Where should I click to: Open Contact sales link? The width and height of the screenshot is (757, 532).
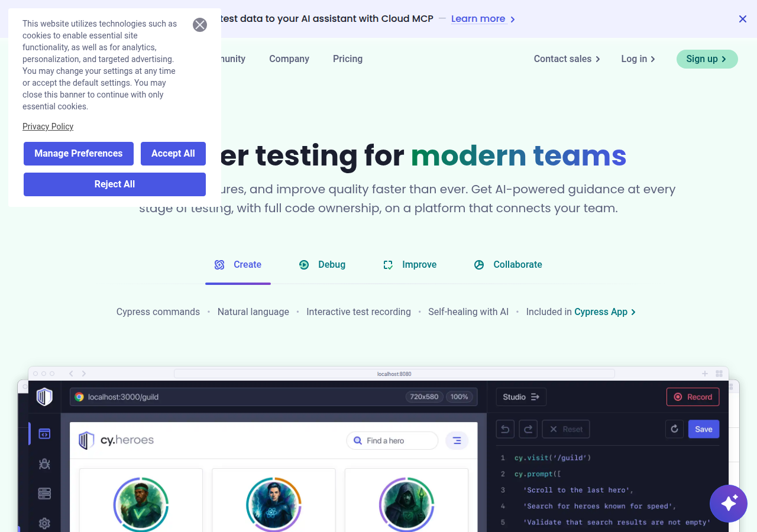pyautogui.click(x=567, y=59)
